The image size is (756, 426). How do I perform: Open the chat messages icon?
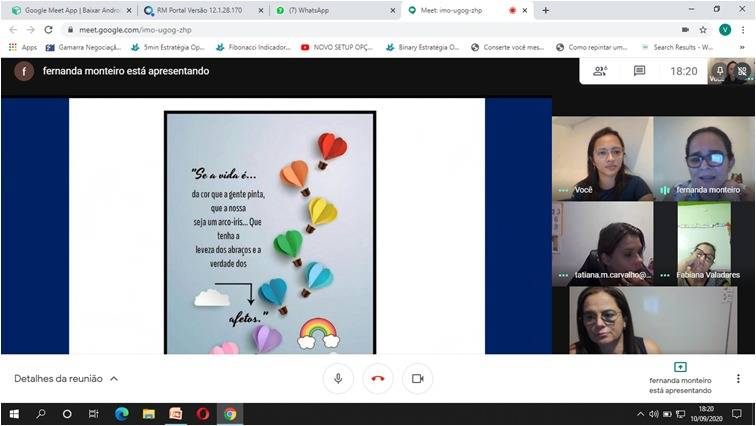(x=640, y=71)
